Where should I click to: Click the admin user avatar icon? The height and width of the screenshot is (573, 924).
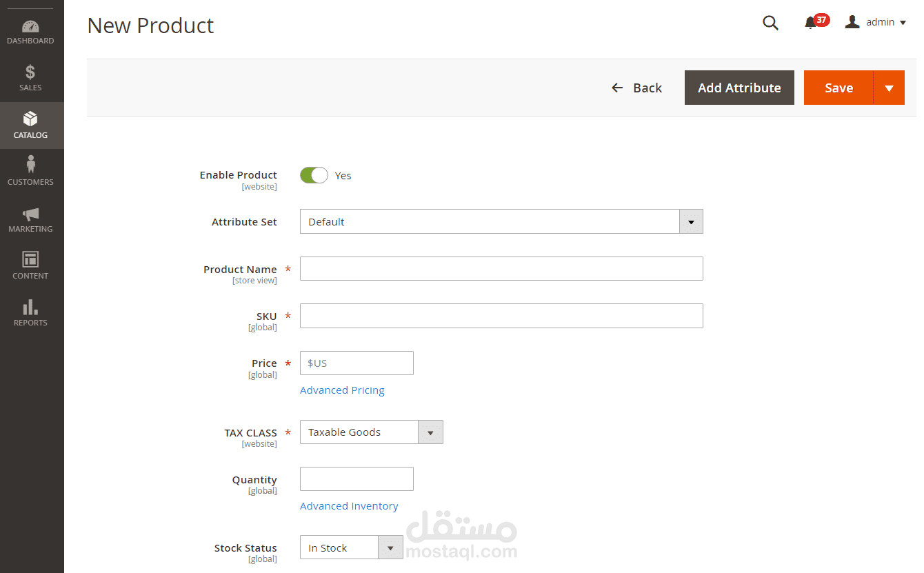pos(852,22)
